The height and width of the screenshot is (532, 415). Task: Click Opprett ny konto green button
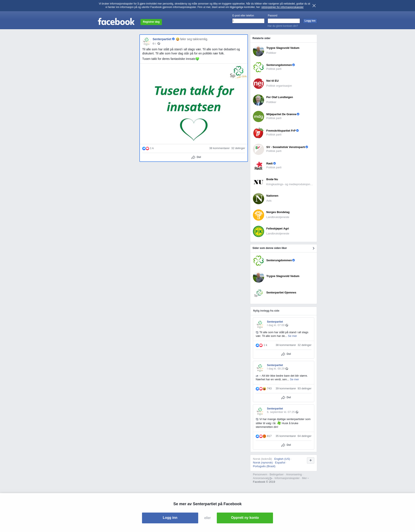coord(245,518)
